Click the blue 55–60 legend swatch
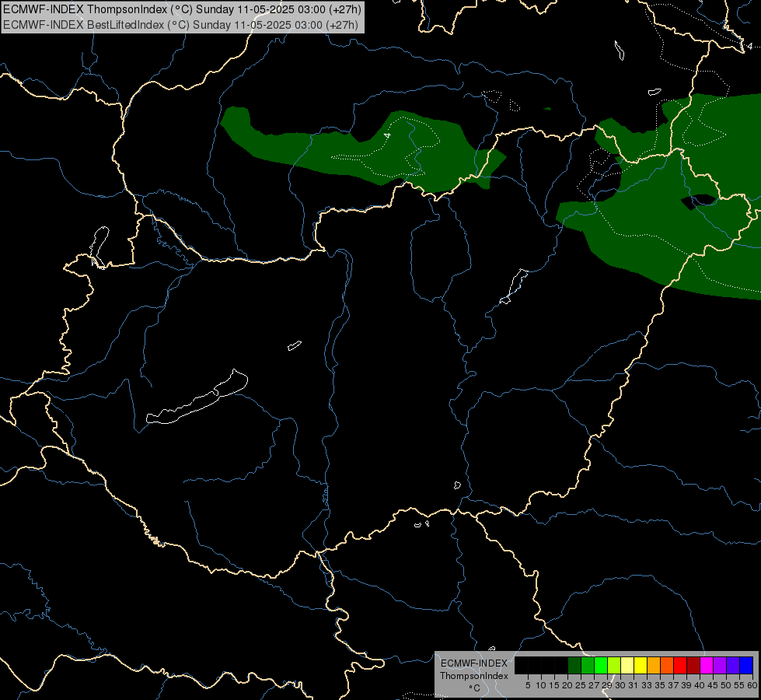 point(746,666)
